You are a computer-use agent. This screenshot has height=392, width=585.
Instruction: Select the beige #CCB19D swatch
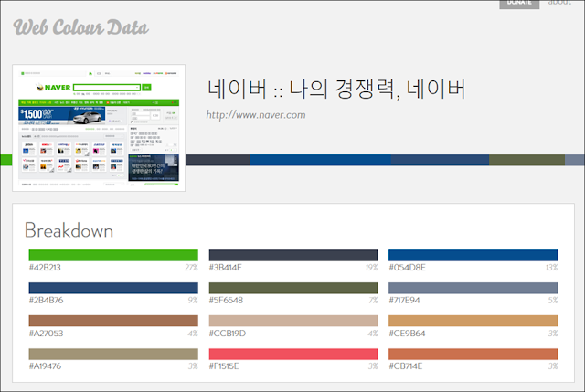[293, 321]
